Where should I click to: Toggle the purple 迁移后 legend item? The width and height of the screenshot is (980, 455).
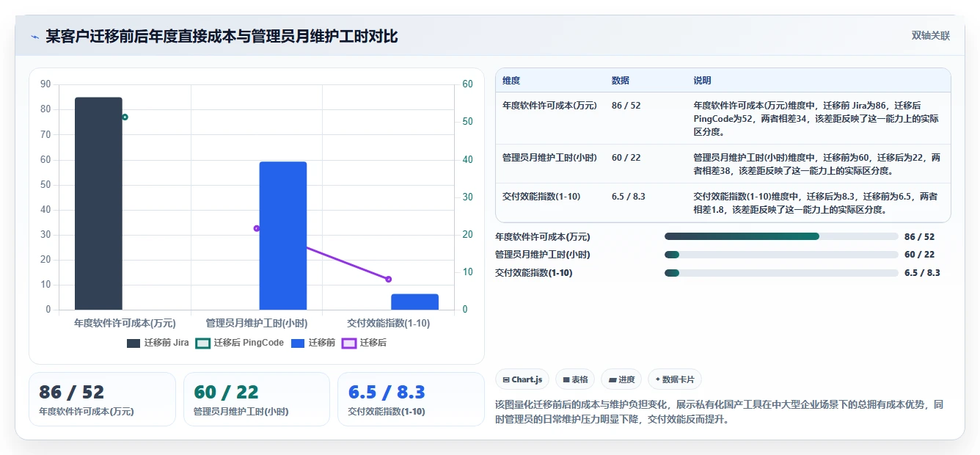(x=365, y=343)
